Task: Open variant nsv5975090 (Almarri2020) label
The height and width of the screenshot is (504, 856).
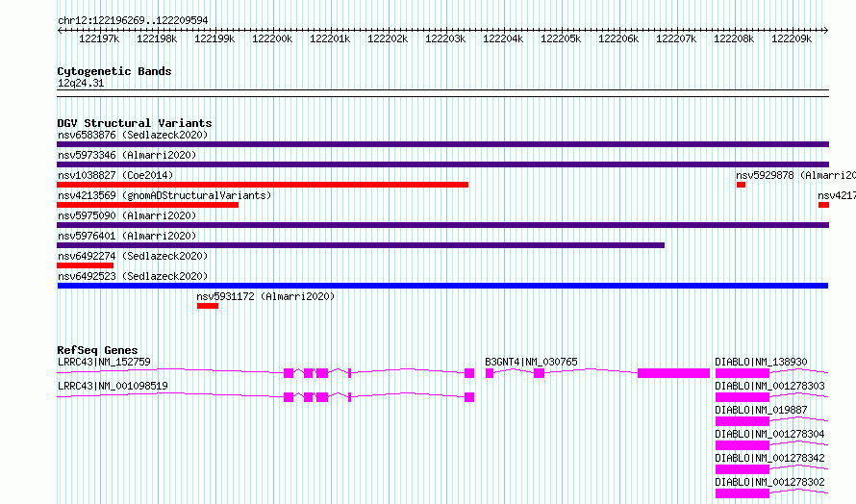Action: coord(127,215)
